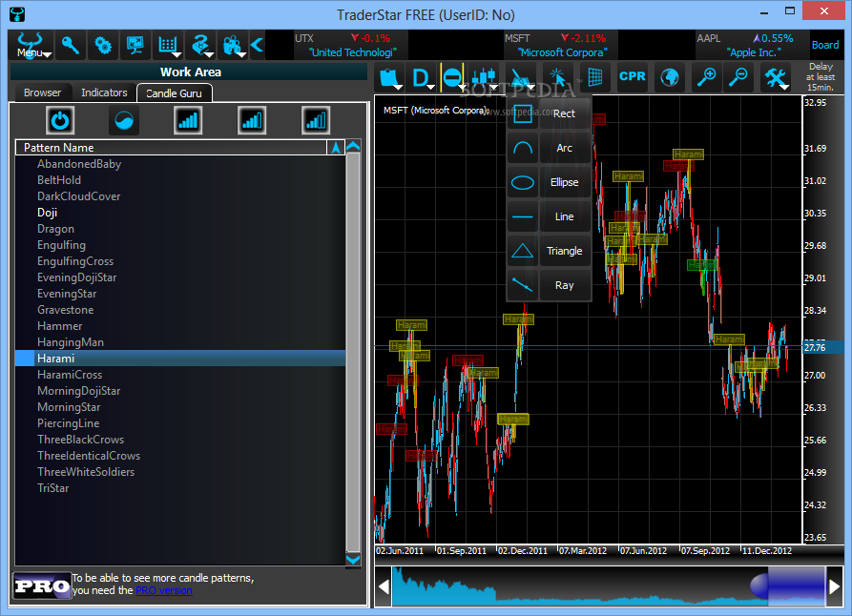Toggle the half-filled circle mode button

pos(124,120)
